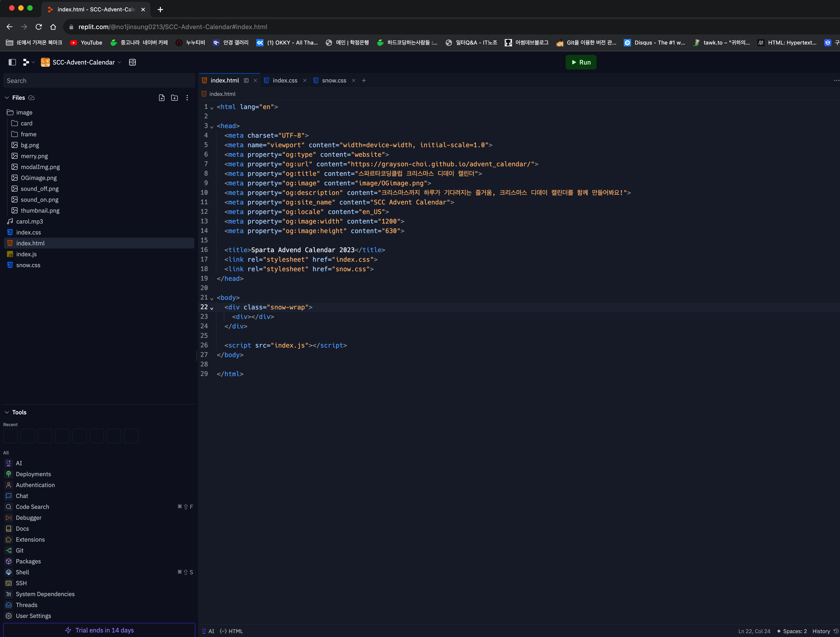Toggle the sidebar panel icon
The height and width of the screenshot is (637, 840).
12,62
